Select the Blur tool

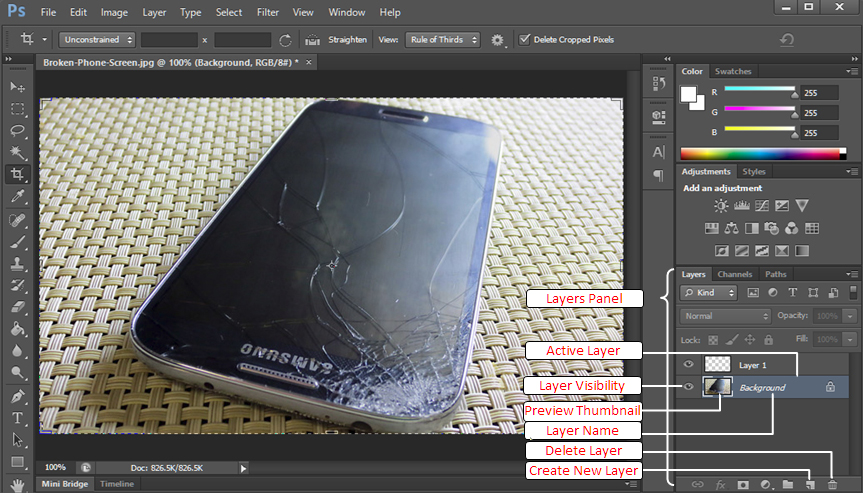[17, 351]
